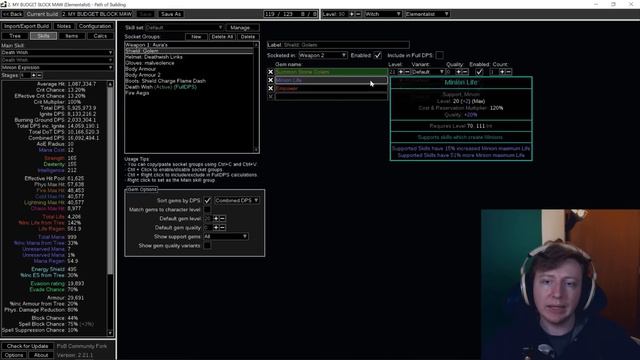The image size is (640, 360).
Task: Increase Summon Stone Golem gem level
Action: [400, 72]
